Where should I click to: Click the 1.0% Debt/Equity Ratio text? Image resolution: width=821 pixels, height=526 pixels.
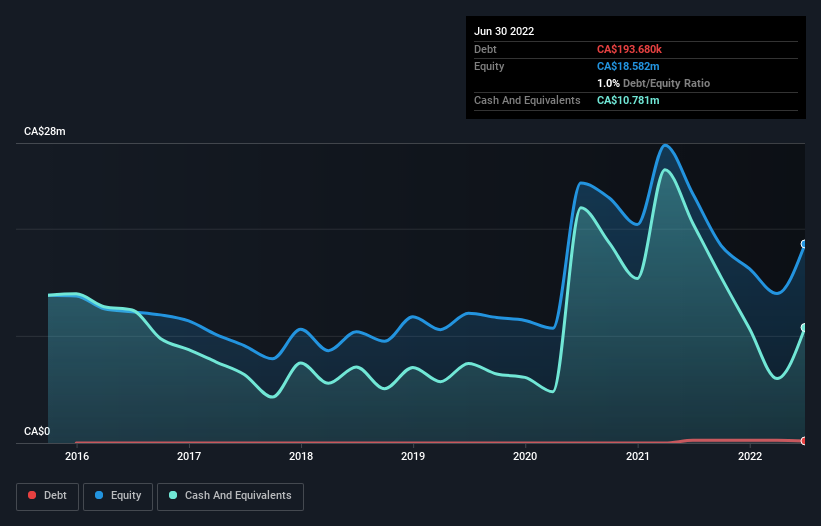653,83
